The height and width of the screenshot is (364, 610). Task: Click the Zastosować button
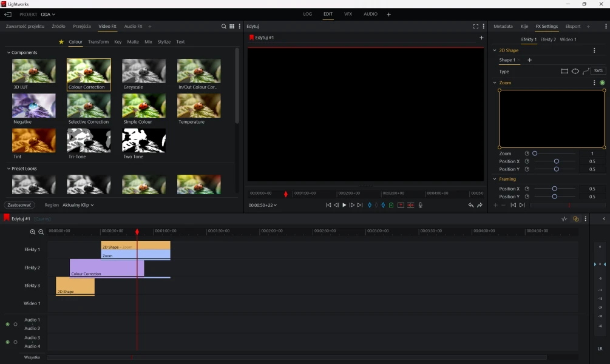[x=19, y=205]
